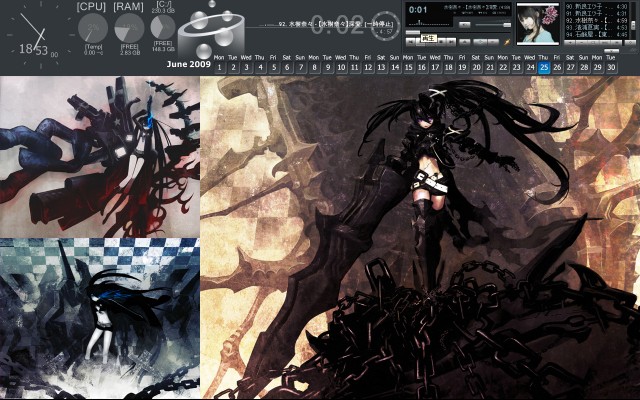This screenshot has height=400, width=640.
Task: Click the playlist vertical scrollbar handle
Action: point(633,25)
